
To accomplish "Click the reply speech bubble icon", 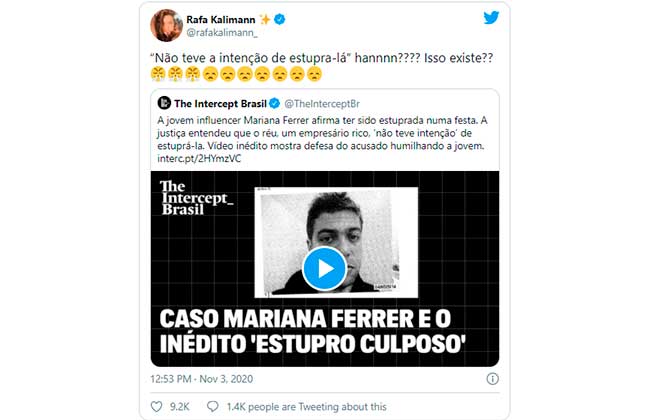I will [x=213, y=406].
